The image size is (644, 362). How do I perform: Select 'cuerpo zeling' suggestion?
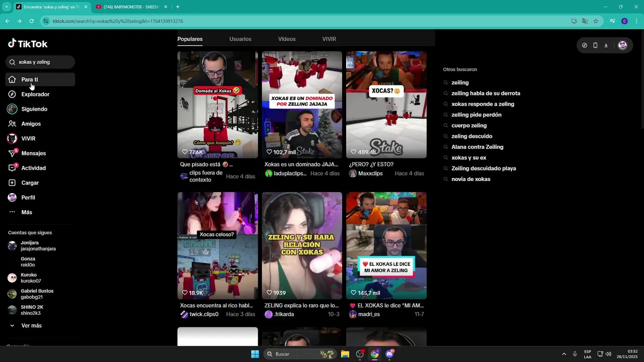469,126
